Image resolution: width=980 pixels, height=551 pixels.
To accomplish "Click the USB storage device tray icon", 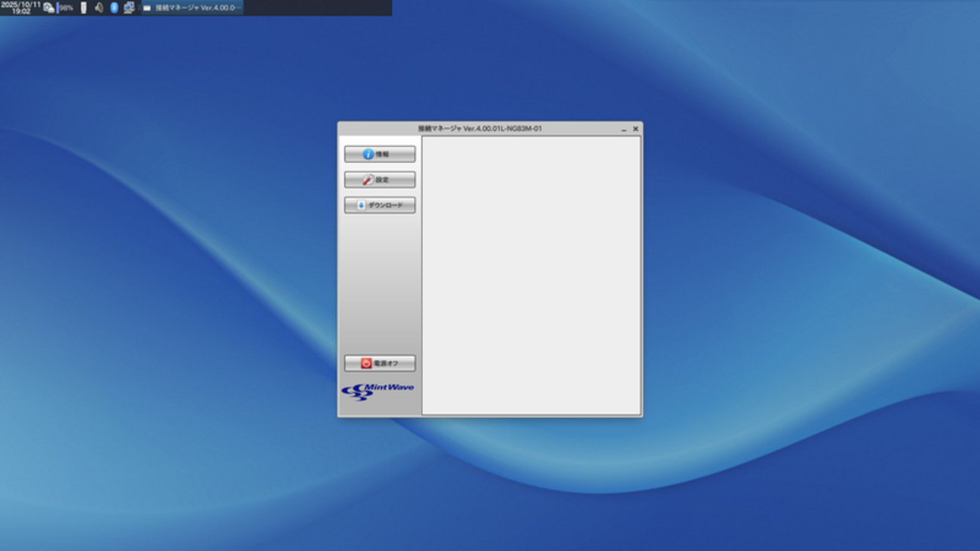I will [x=84, y=8].
